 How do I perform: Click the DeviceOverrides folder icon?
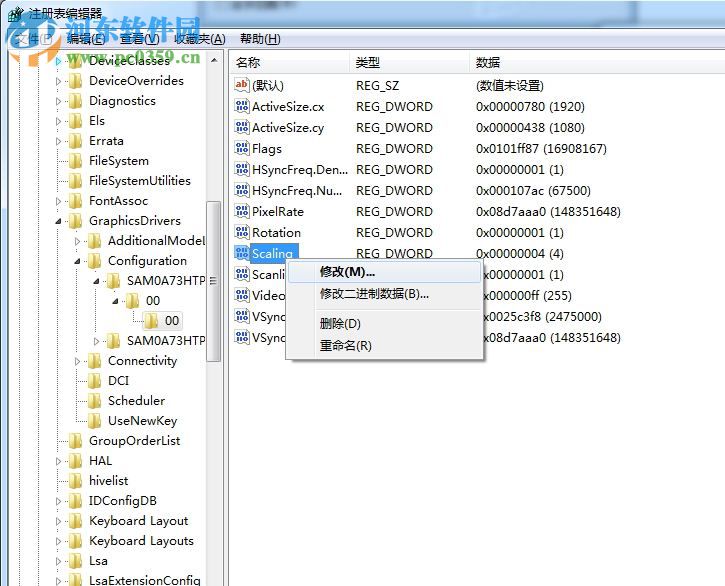tap(75, 81)
